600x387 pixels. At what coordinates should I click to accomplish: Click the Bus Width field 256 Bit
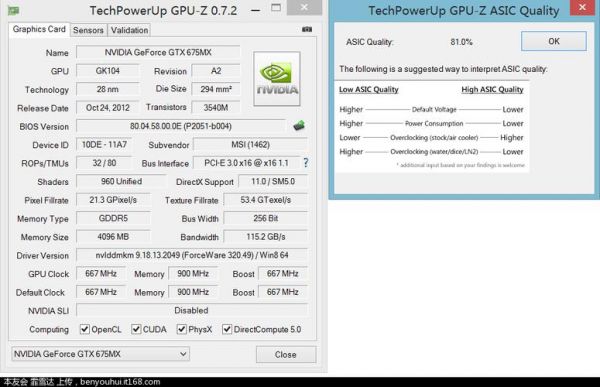pyautogui.click(x=266, y=218)
